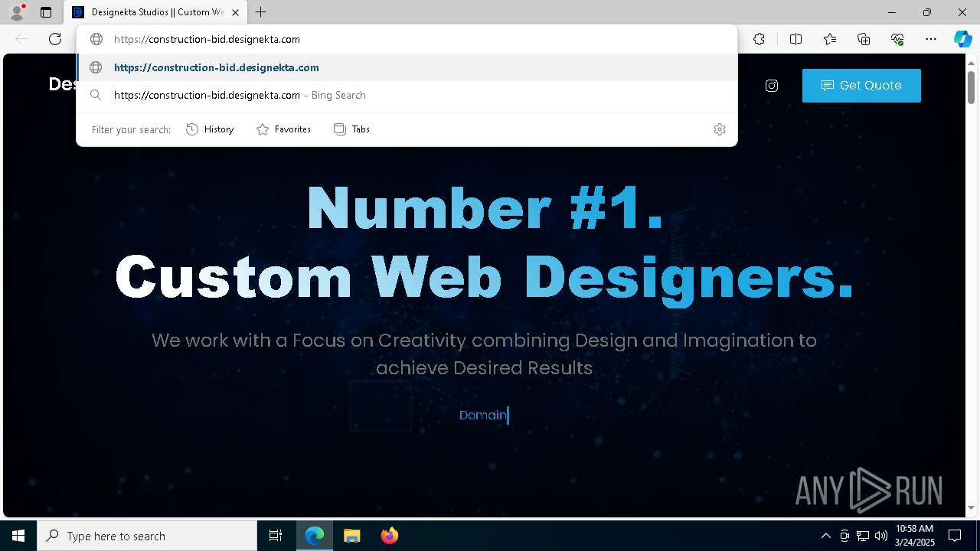Screen dimensions: 980x551
Task: Open the Favorites star list
Action: point(830,39)
